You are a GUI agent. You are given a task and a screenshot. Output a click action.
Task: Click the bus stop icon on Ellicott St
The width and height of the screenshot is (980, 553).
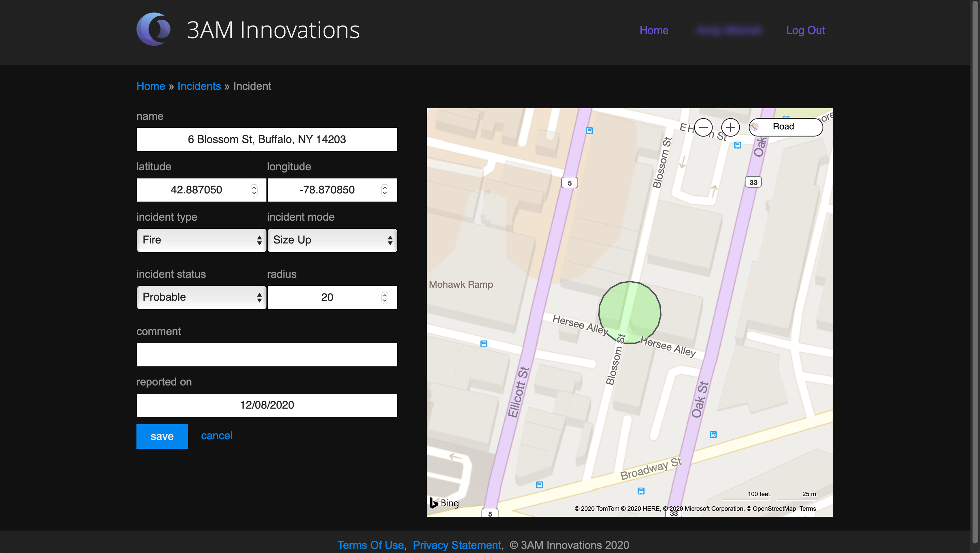click(589, 131)
